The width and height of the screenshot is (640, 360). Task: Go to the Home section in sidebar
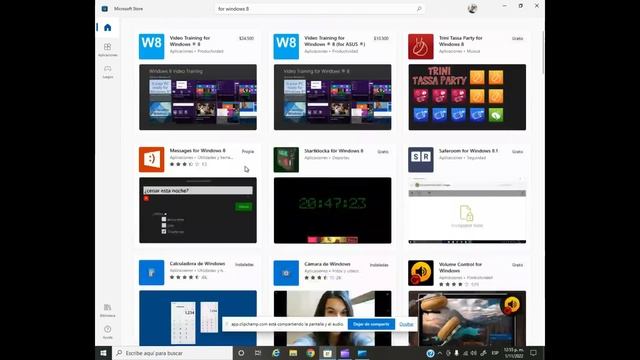tap(107, 27)
